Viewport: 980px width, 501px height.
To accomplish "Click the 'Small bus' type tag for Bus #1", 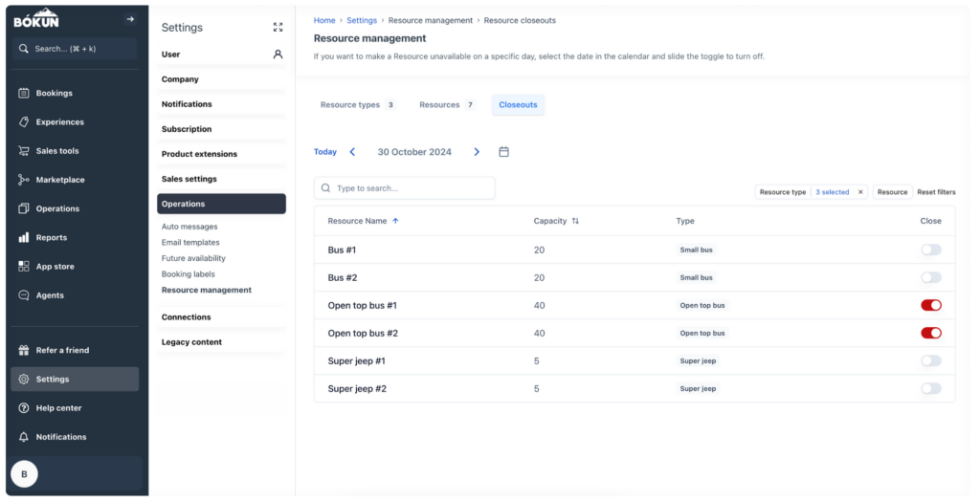I will pyautogui.click(x=697, y=250).
